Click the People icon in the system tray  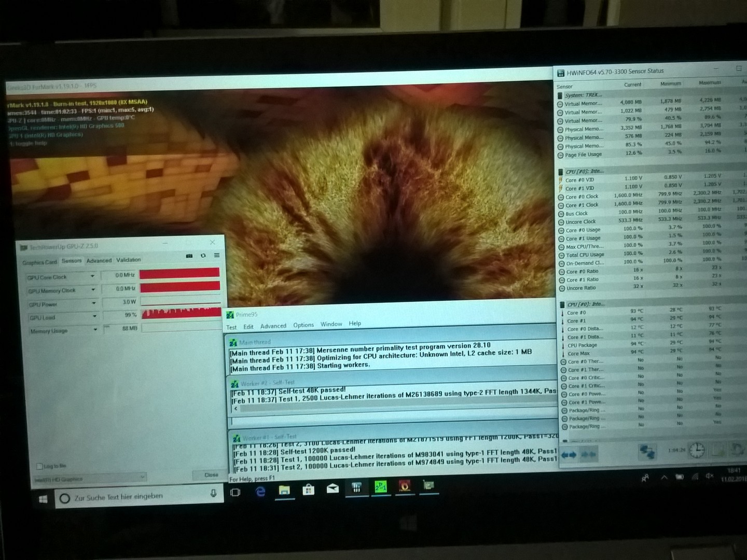[x=645, y=478]
